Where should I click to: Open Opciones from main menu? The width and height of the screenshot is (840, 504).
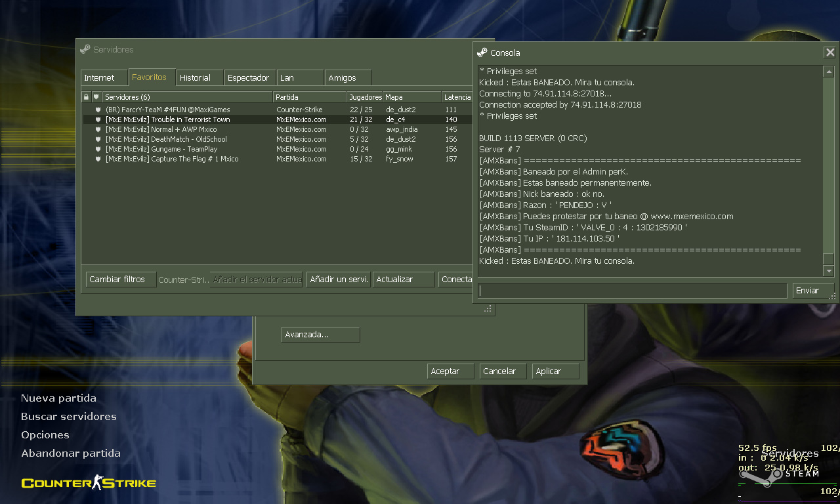[x=45, y=434]
